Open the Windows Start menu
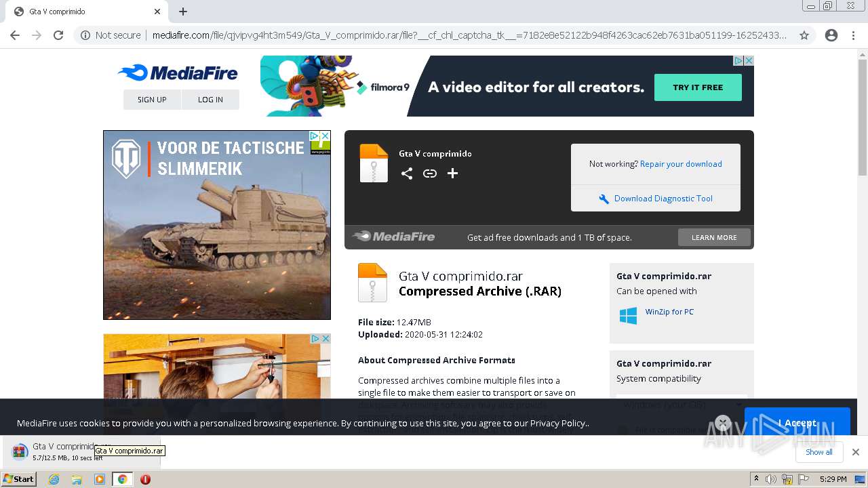 point(19,479)
